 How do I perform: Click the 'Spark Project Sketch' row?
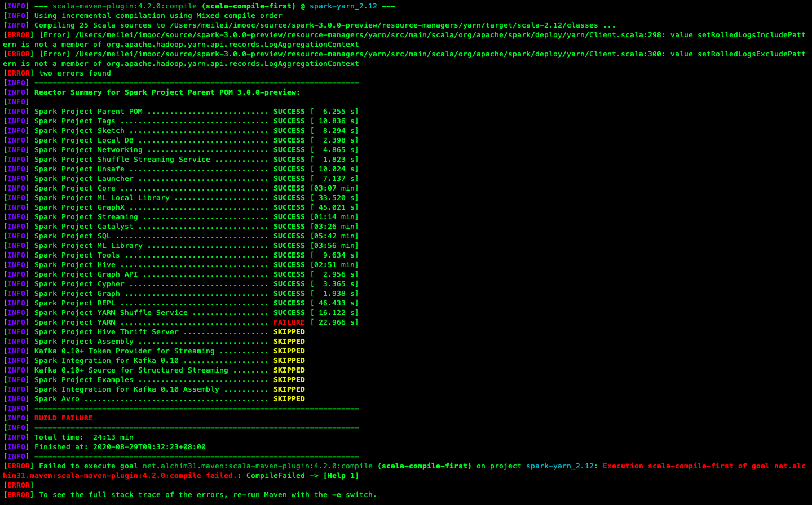point(181,131)
